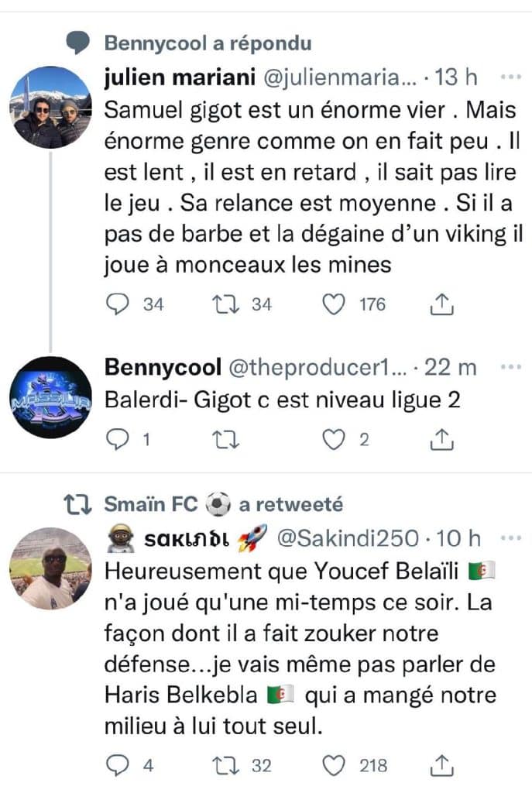
Task: Open the @theproducer1 handle link
Action: 316,366
